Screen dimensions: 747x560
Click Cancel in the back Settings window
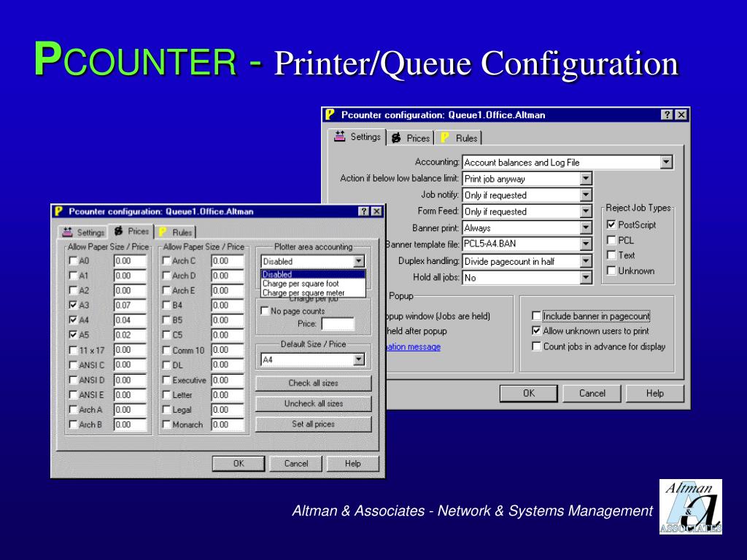tap(592, 393)
